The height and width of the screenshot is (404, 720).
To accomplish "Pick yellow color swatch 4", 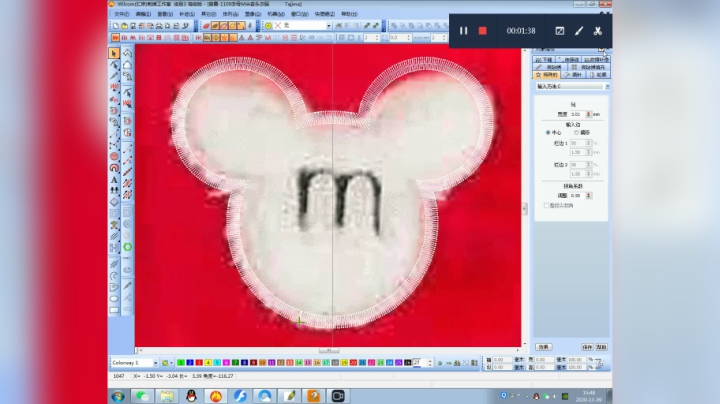I will [x=208, y=363].
